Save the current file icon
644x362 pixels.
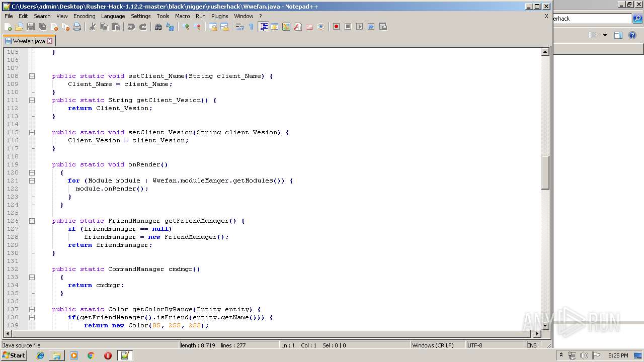[x=31, y=27]
